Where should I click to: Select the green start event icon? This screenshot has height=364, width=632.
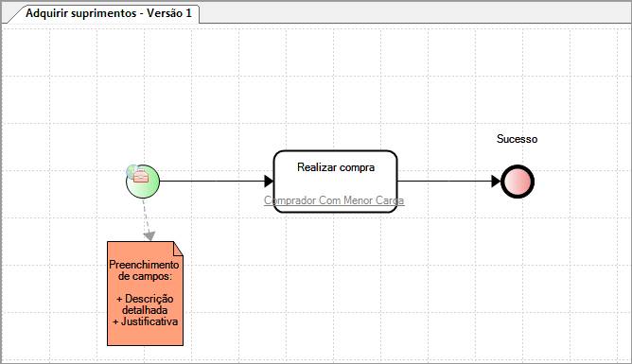[x=143, y=182]
